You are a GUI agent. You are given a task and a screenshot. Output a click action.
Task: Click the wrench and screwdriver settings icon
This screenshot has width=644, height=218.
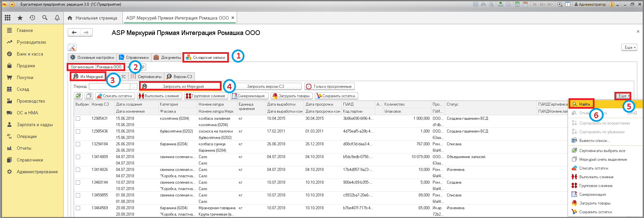72,47
